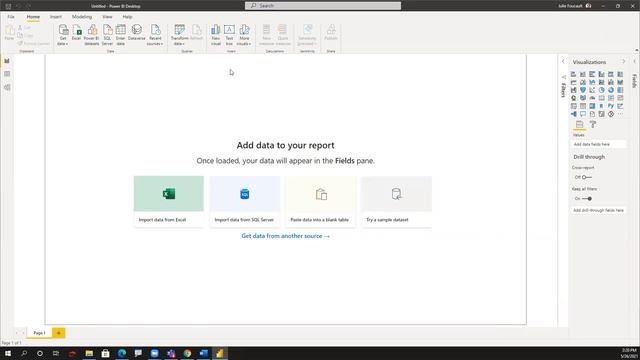Open the 'Get more visuals' ellipsis

620,114
